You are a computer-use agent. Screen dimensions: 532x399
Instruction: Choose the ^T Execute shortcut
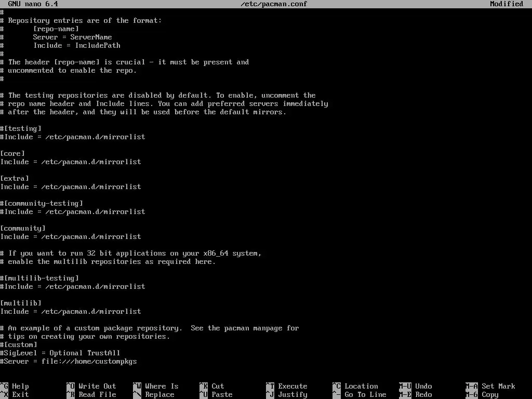click(287, 386)
